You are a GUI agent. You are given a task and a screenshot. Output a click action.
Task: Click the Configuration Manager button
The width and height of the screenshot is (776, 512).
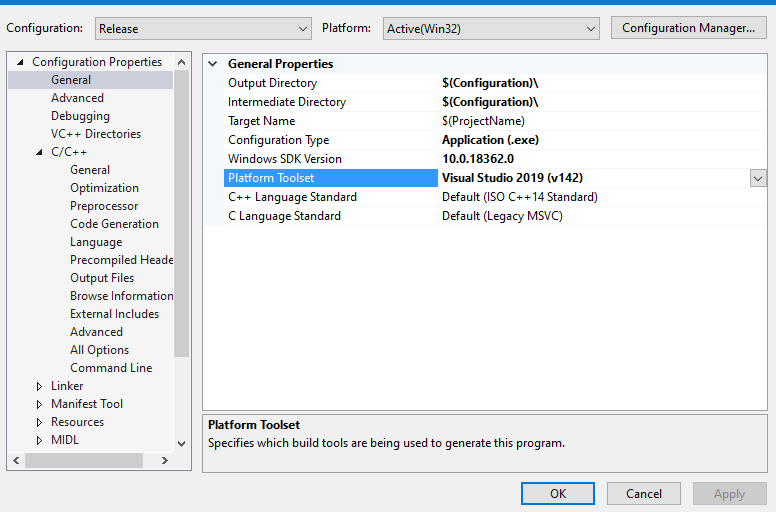[x=688, y=28]
